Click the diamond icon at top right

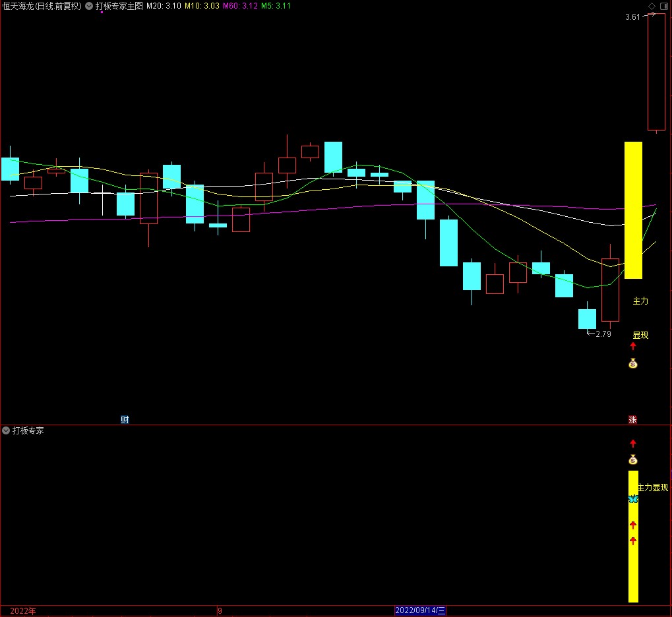tap(652, 6)
